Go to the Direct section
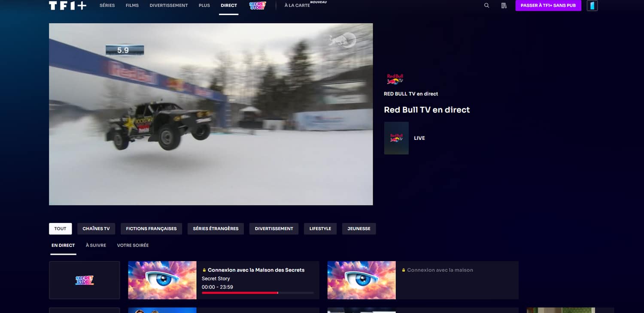Viewport: 644px width, 313px height. (x=229, y=6)
